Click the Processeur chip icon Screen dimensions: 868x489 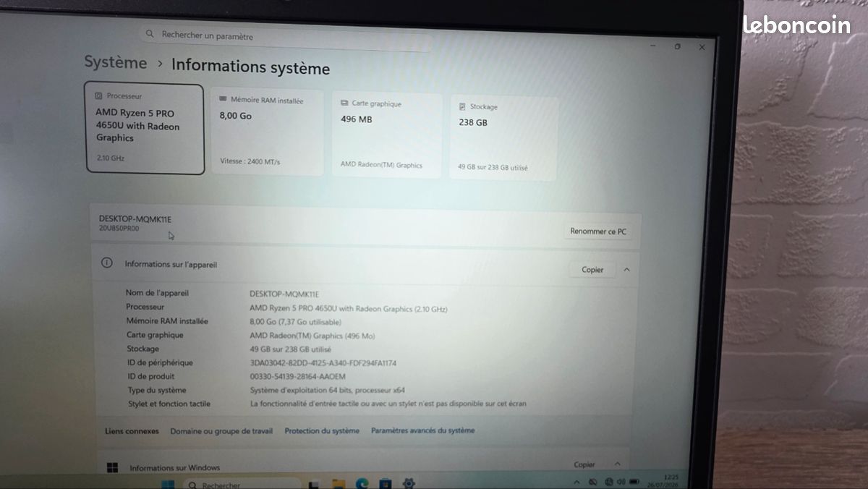(98, 95)
